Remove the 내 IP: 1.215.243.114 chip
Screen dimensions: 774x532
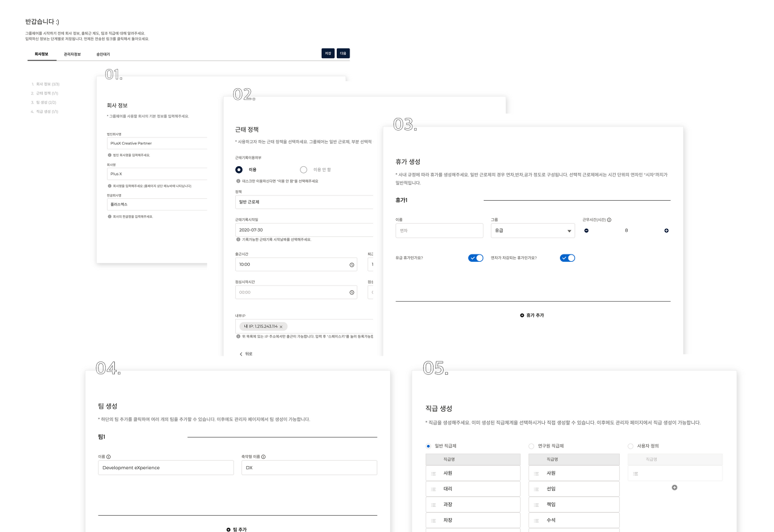281,326
